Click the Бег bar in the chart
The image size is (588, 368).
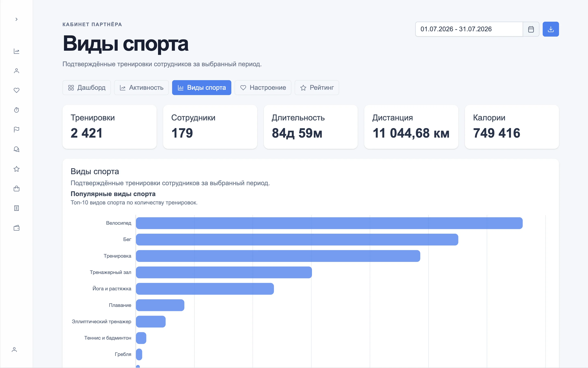[x=297, y=239]
